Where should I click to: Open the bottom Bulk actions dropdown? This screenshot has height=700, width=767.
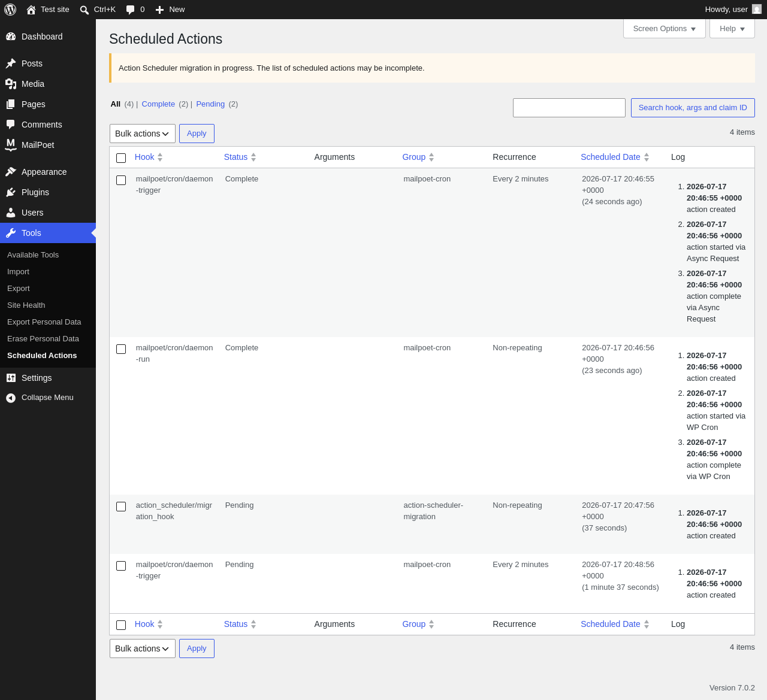(x=143, y=649)
